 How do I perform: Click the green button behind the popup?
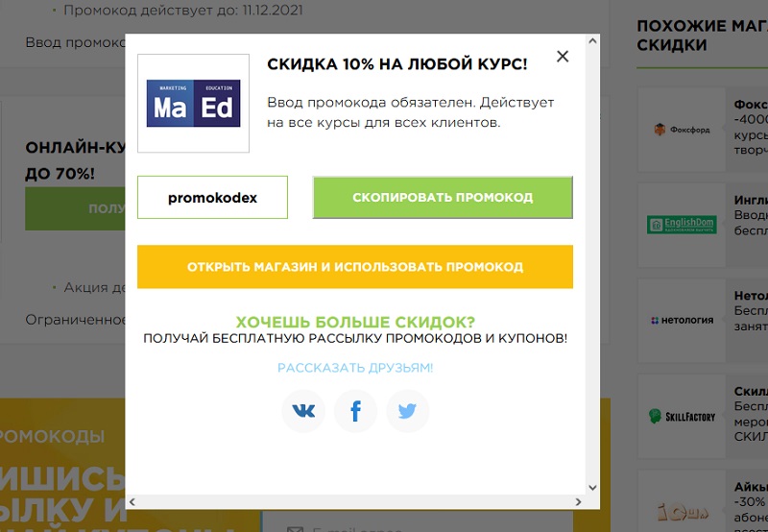(x=75, y=208)
